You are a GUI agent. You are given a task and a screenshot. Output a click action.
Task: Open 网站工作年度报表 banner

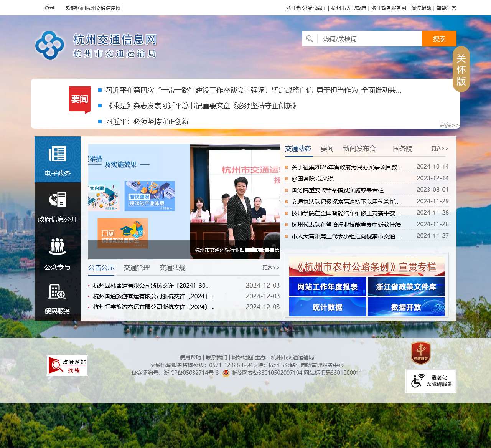[x=328, y=287]
